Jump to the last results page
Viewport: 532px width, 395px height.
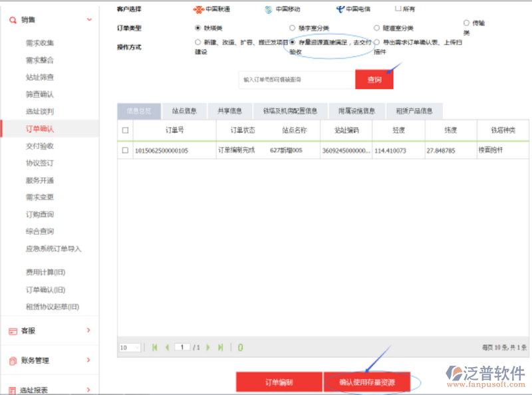[x=220, y=347]
